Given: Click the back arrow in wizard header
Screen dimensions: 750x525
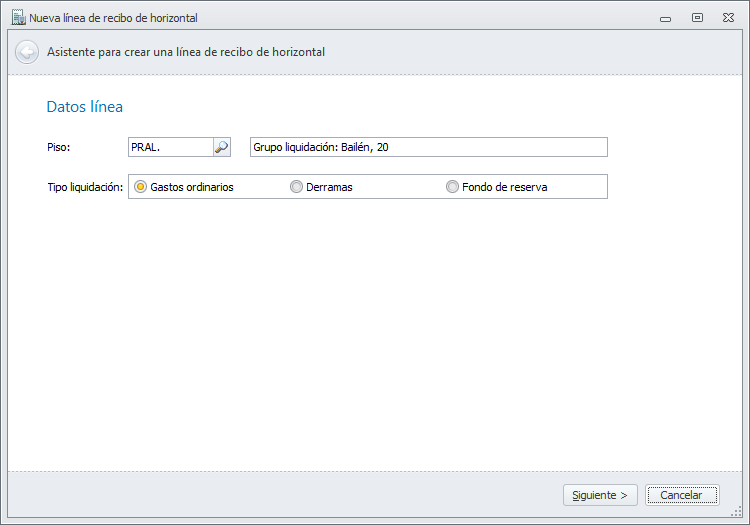Looking at the screenshot, I should 27,52.
